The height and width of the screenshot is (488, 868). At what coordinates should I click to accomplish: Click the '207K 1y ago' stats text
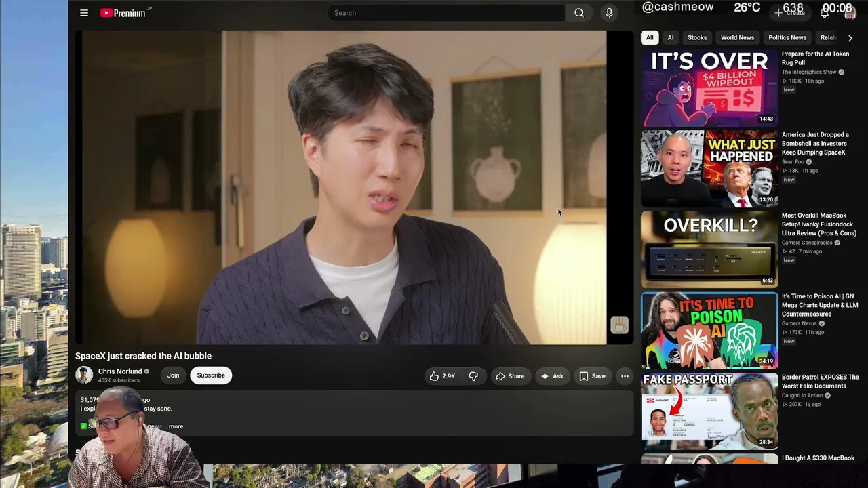point(802,404)
